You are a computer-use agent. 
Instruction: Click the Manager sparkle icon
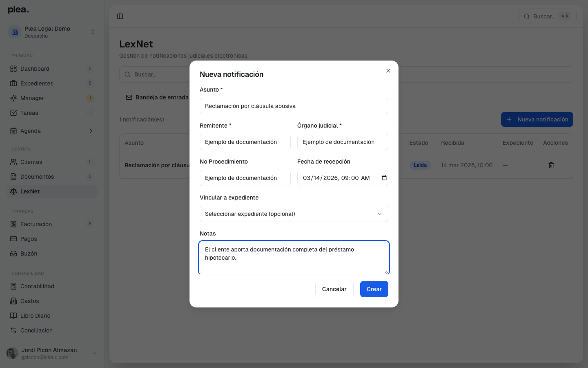pos(13,98)
